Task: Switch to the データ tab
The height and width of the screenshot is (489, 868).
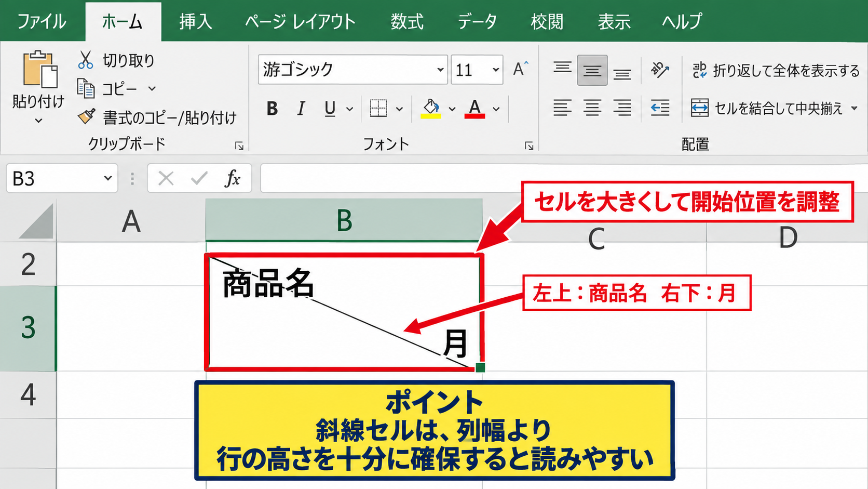Action: click(x=477, y=21)
